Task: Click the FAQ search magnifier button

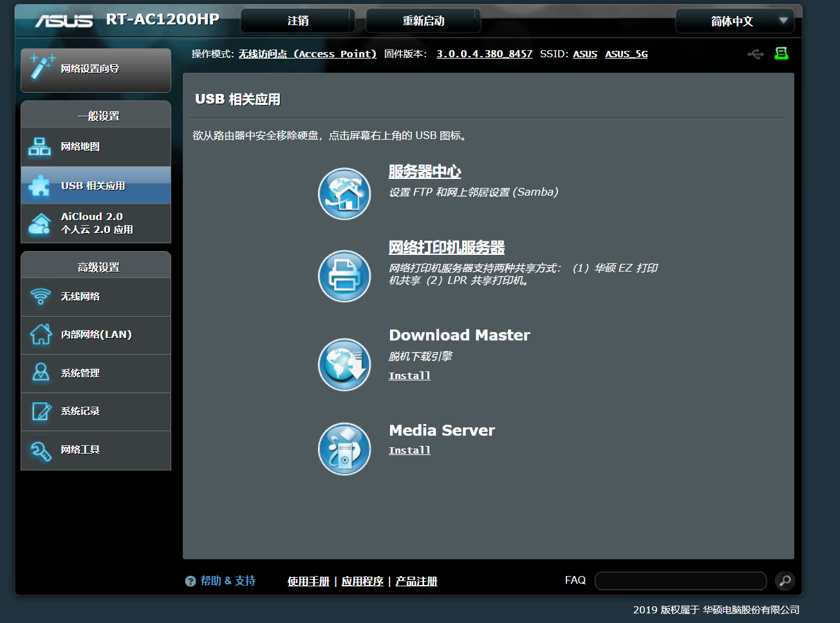Action: click(x=785, y=581)
